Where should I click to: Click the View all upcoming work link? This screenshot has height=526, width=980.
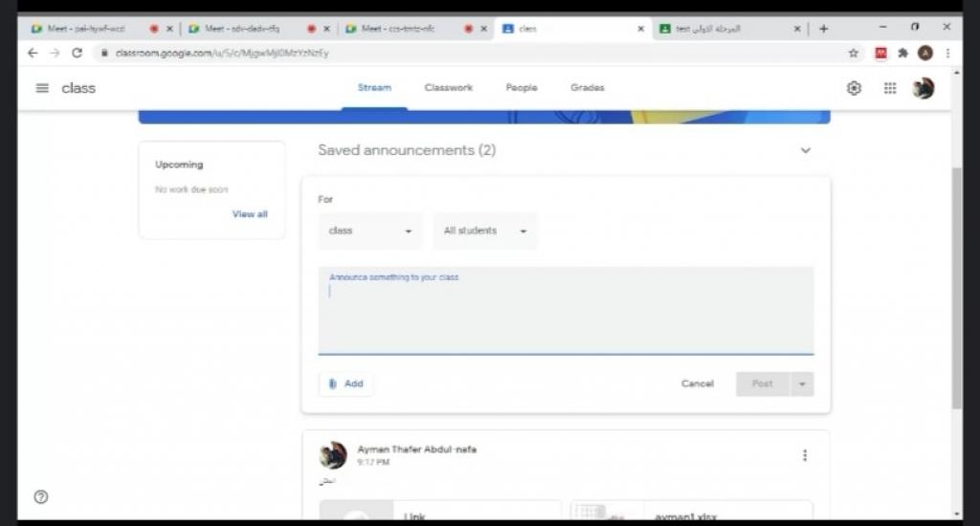click(x=250, y=214)
